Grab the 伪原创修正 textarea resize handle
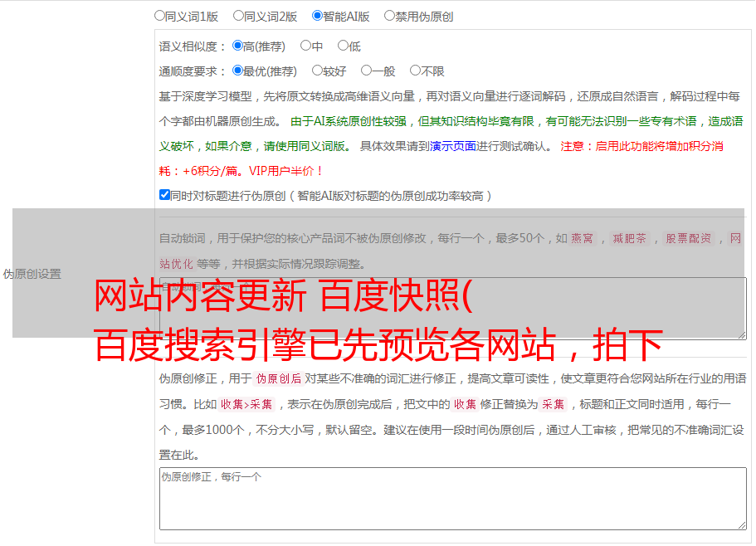This screenshot has height=546, width=756. (741, 524)
